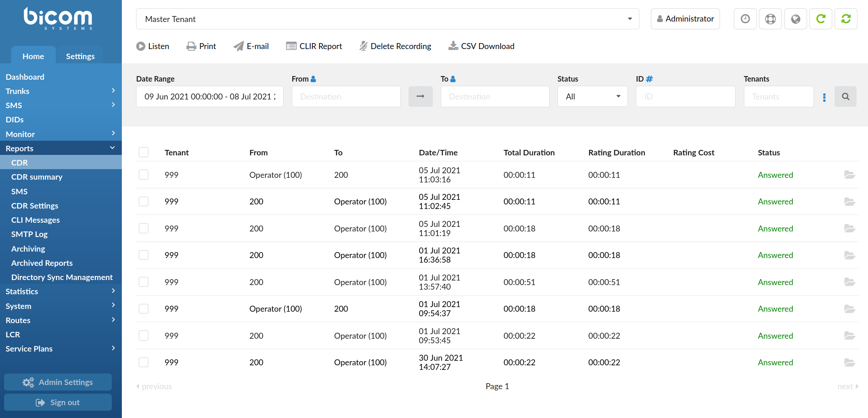The image size is (868, 418).
Task: Go to previous page
Action: [154, 386]
